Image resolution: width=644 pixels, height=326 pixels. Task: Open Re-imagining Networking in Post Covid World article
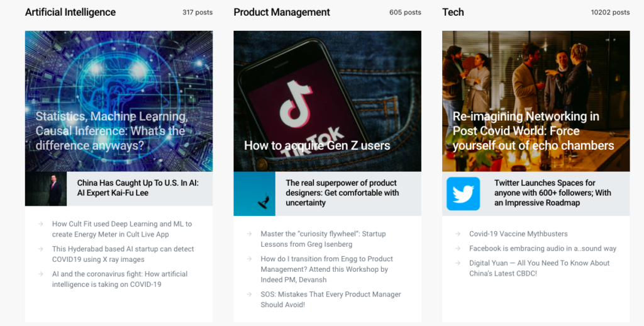[x=533, y=131]
